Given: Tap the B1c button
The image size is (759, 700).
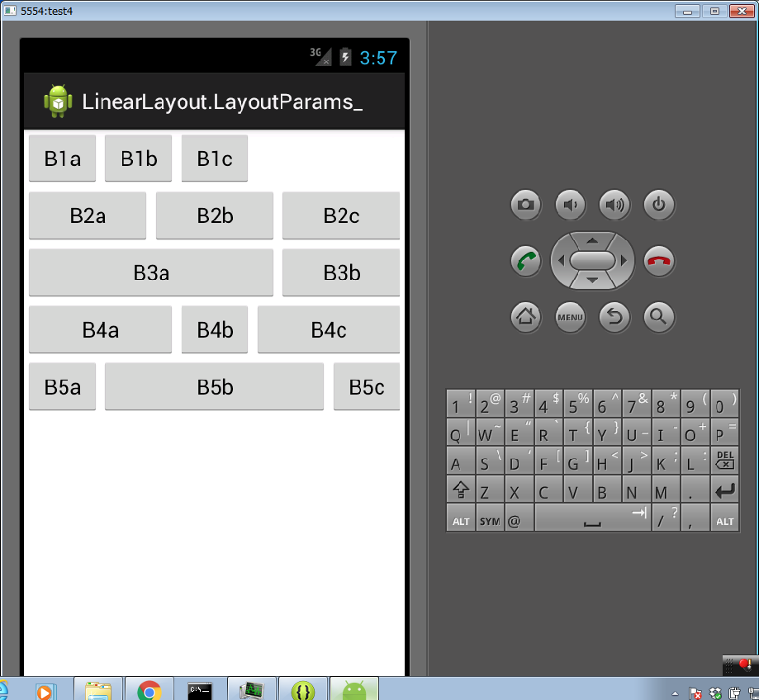Looking at the screenshot, I should 215,158.
